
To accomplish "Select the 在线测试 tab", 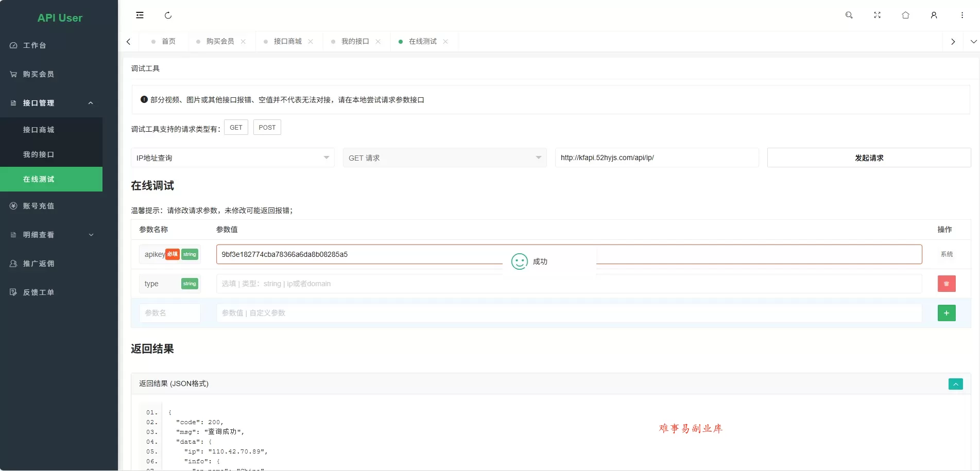I will pos(422,42).
